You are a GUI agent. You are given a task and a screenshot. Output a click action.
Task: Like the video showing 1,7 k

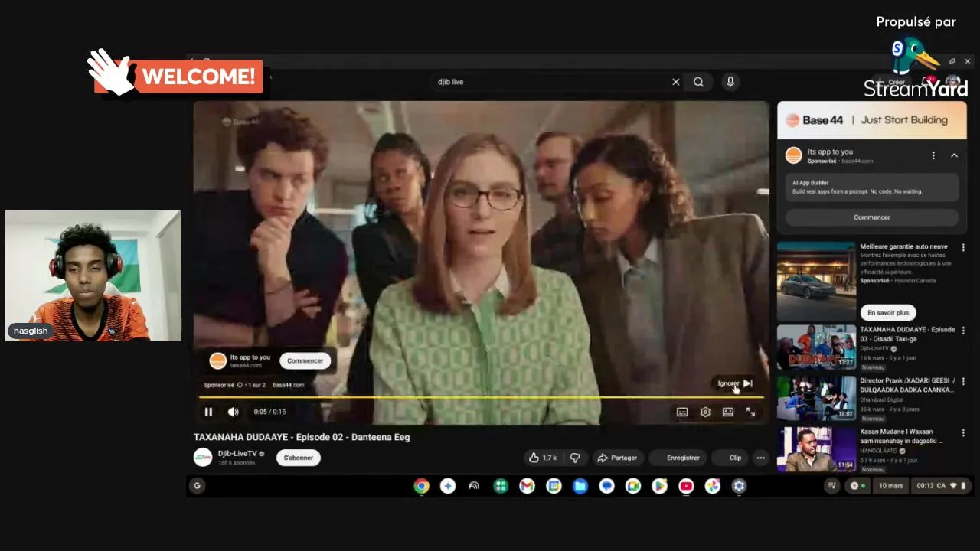(543, 458)
